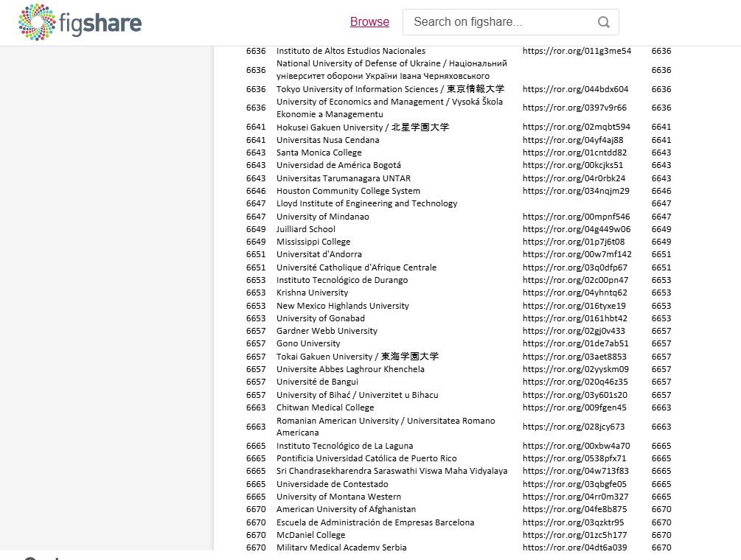Image resolution: width=741 pixels, height=560 pixels.
Task: Focus the Search on figshare field
Action: (511, 22)
